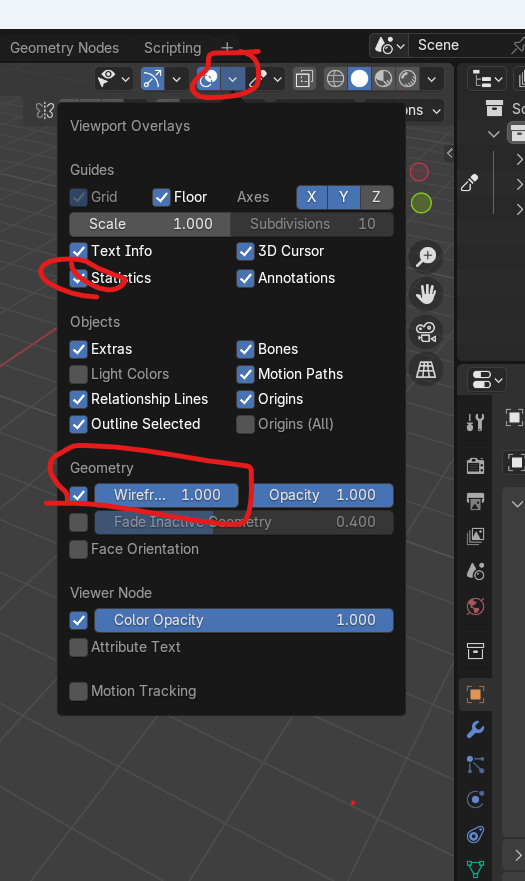
Task: Toggle the Origins checkbox
Action: 246,399
